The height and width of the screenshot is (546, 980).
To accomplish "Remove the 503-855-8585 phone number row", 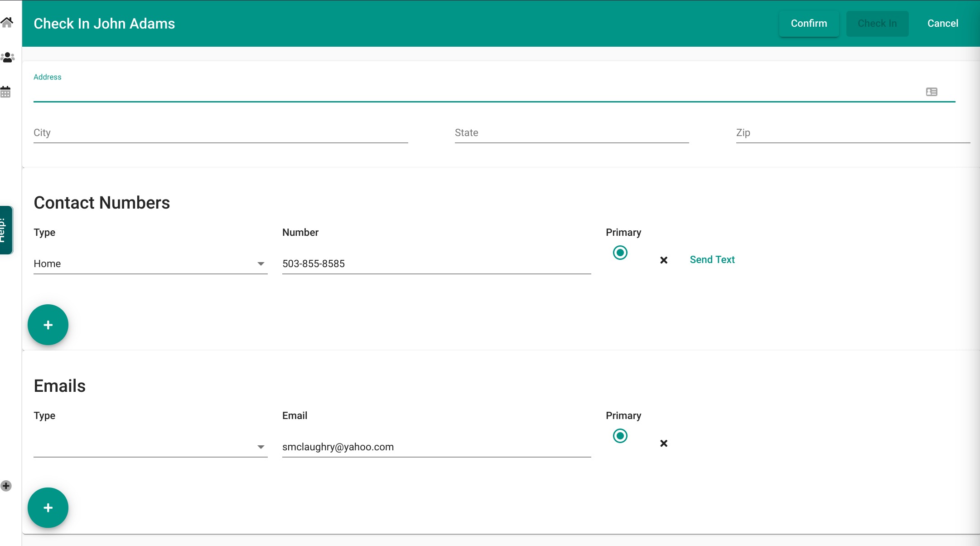I will [664, 260].
